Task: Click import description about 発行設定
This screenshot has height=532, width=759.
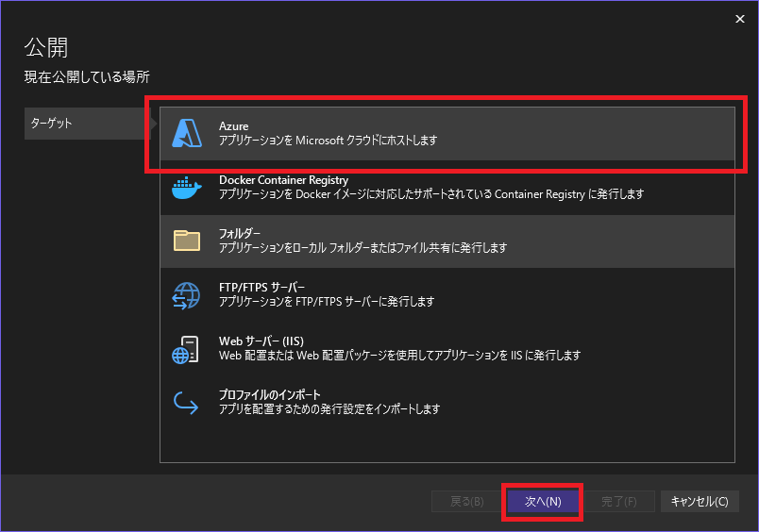Action: [329, 408]
